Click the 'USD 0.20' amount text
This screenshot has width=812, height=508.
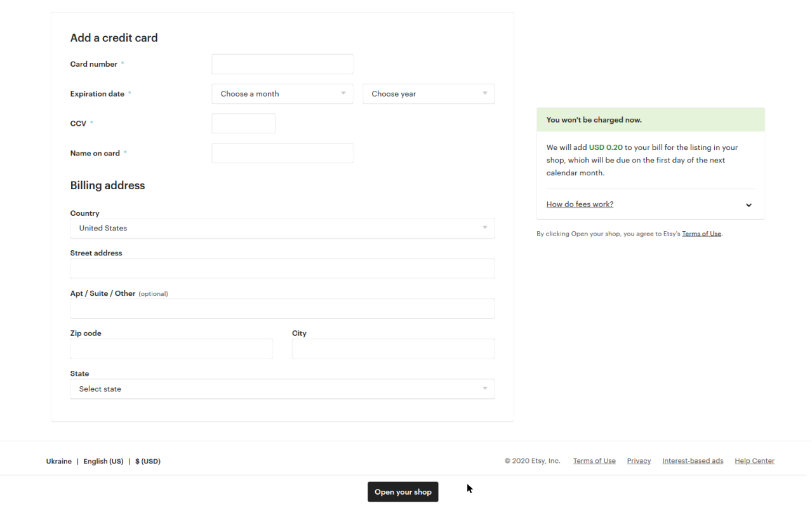606,147
